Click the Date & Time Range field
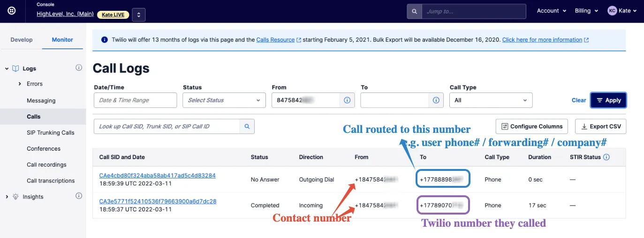 point(135,100)
